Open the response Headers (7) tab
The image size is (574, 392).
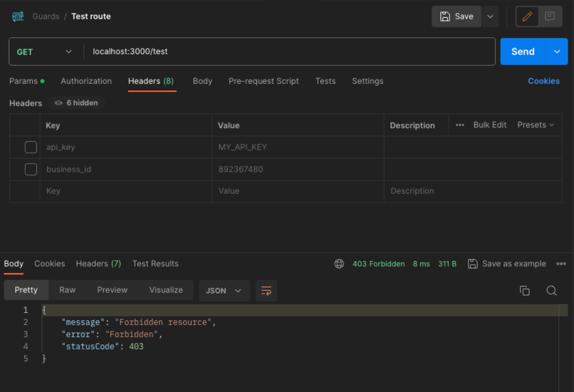(98, 264)
